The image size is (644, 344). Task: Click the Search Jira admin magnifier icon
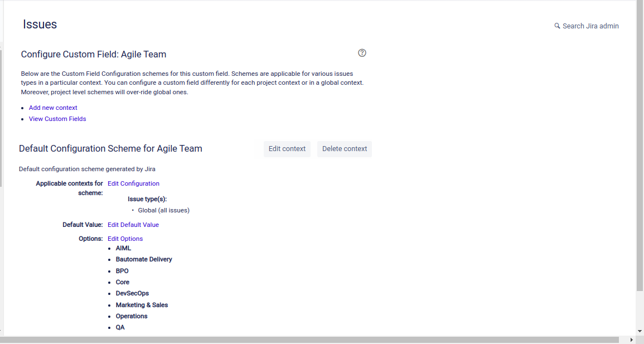coord(557,26)
